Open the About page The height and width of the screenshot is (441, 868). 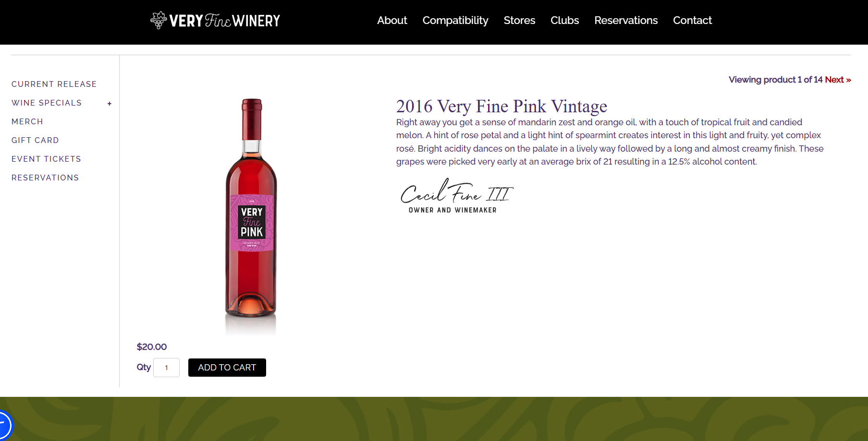(392, 20)
